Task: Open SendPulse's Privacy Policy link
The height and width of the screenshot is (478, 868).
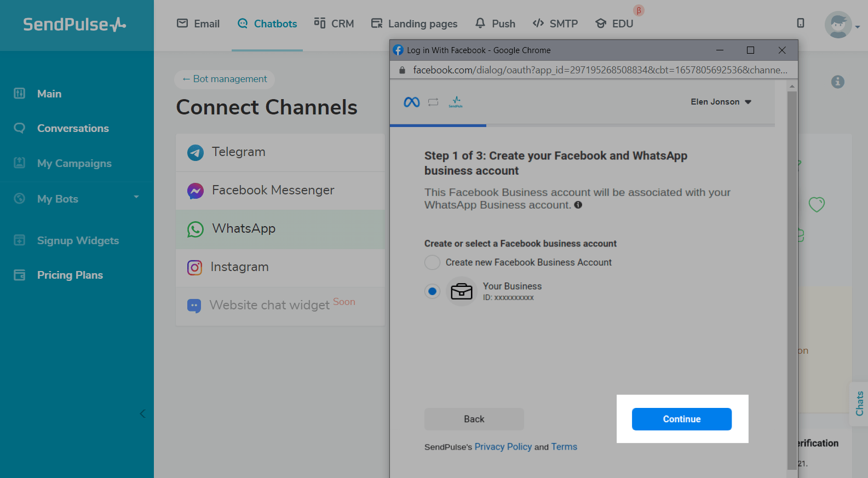Action: coord(503,447)
